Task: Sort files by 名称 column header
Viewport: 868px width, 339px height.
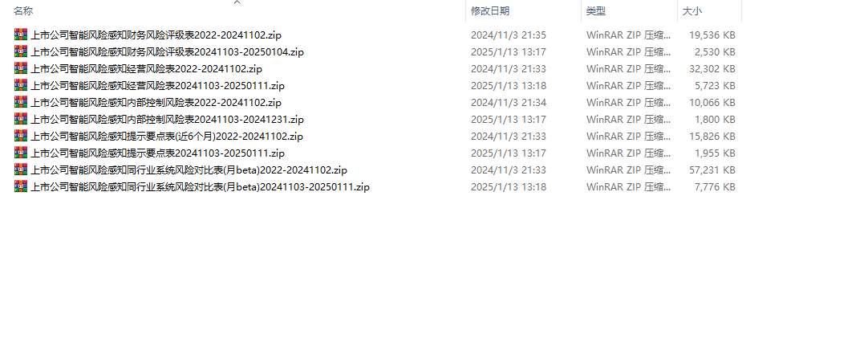Action: tap(23, 10)
